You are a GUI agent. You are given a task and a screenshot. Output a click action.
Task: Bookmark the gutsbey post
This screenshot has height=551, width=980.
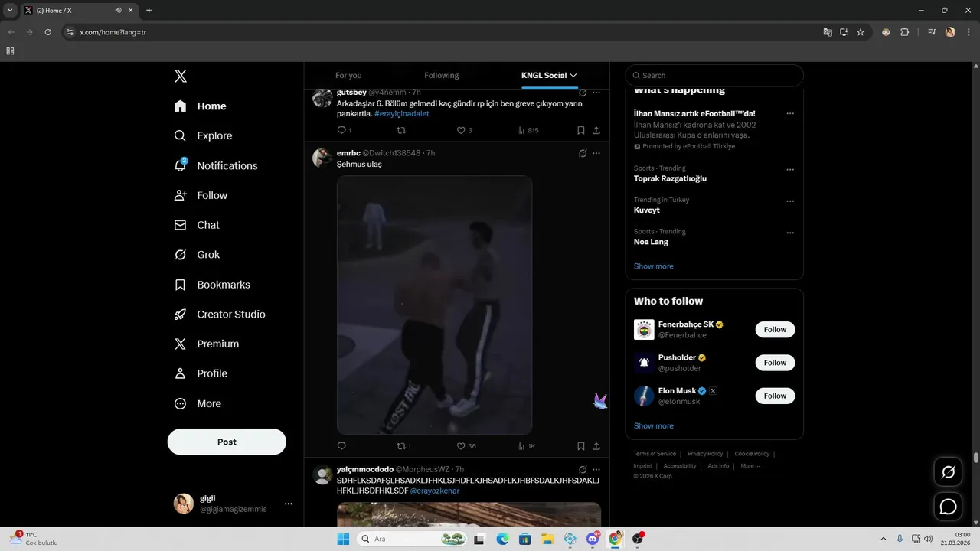(581, 130)
